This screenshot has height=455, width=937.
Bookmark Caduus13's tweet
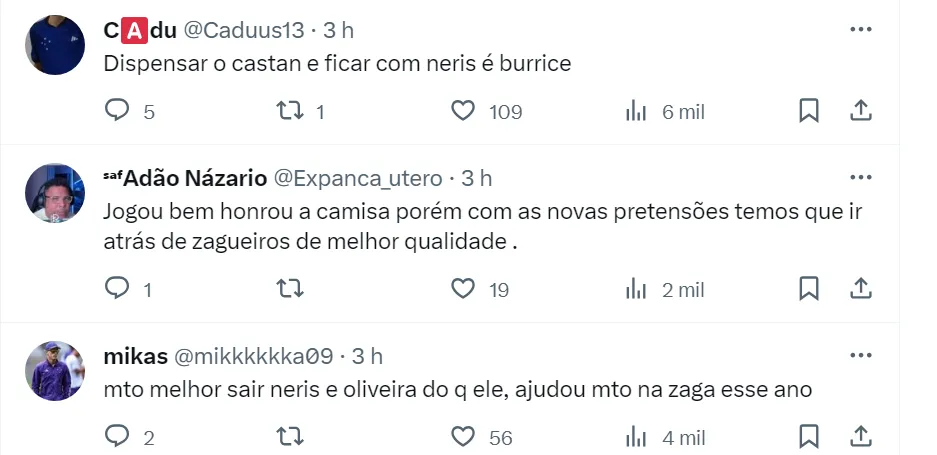tap(809, 111)
